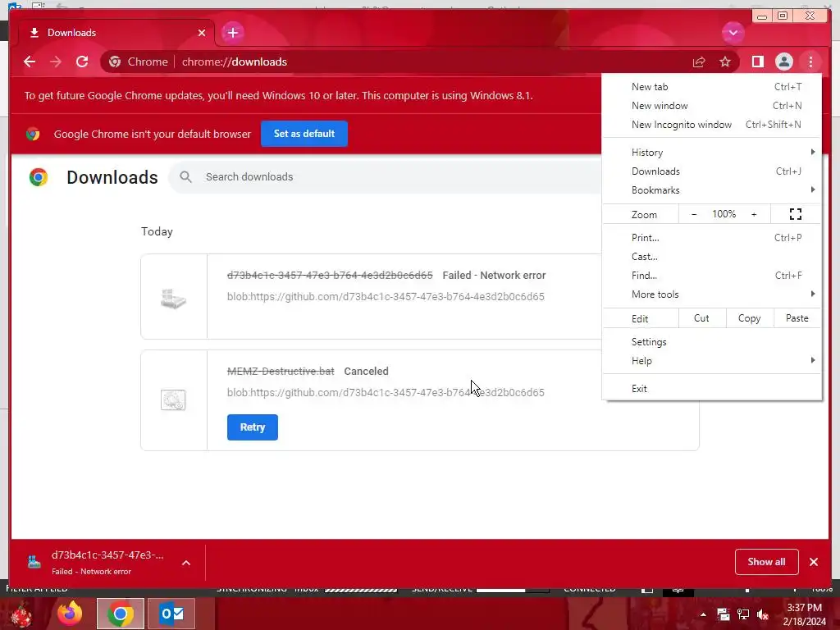Click the Set as default button

tap(304, 134)
